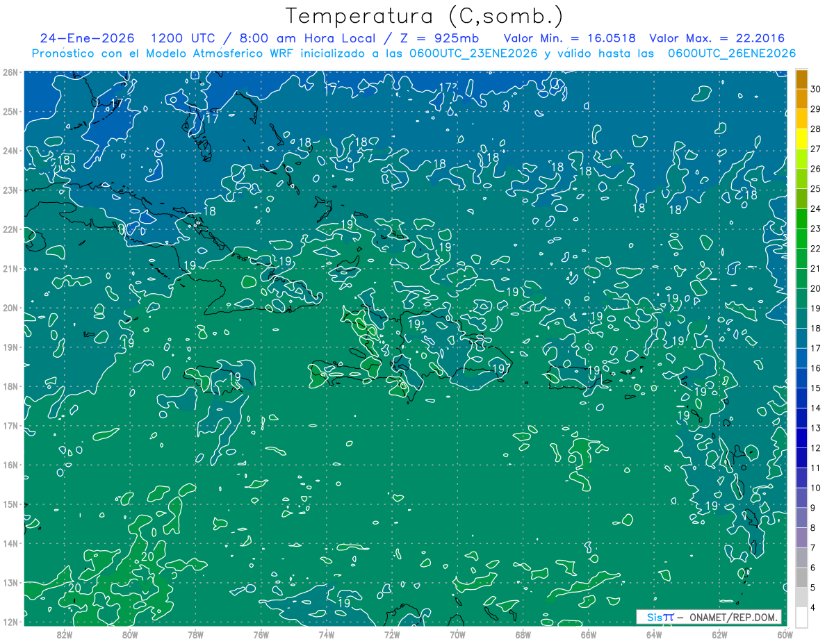
Task: Click the '72W' longitude axis label
Action: 392,634
